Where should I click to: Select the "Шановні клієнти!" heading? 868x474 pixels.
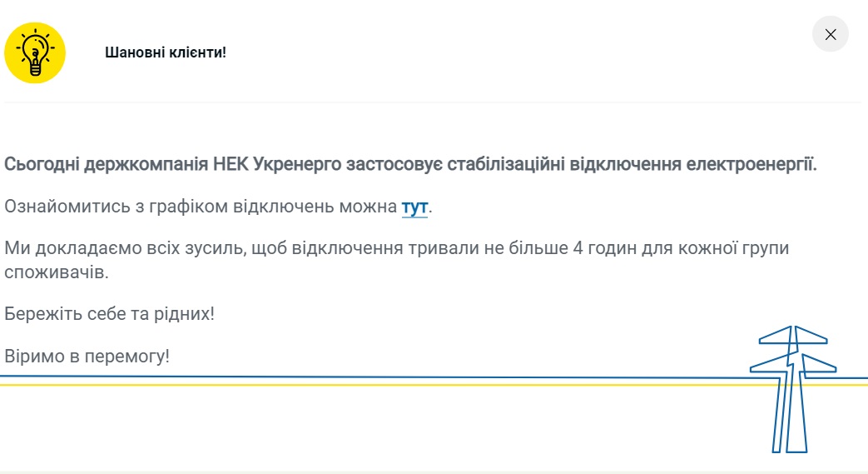point(166,52)
